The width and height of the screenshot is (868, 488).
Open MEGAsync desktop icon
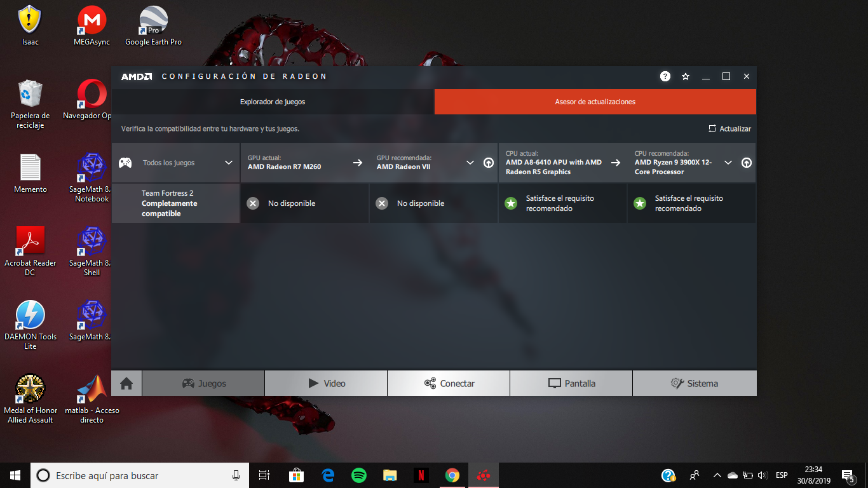[92, 26]
